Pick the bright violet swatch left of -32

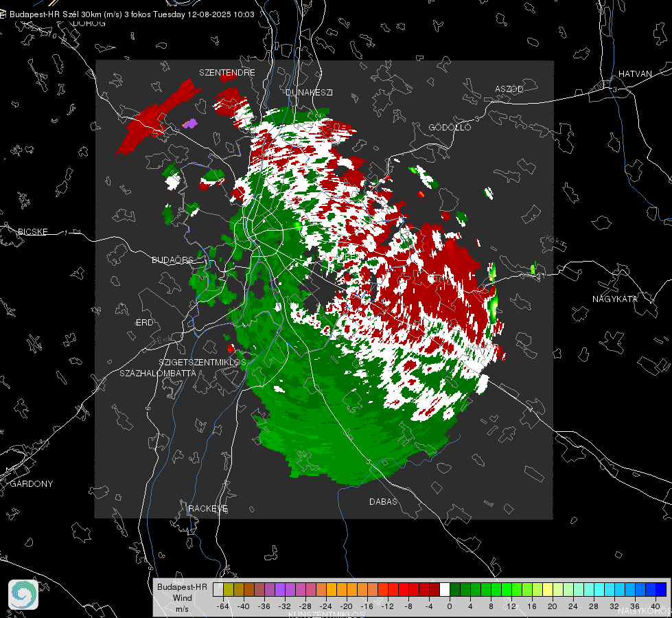click(x=280, y=590)
